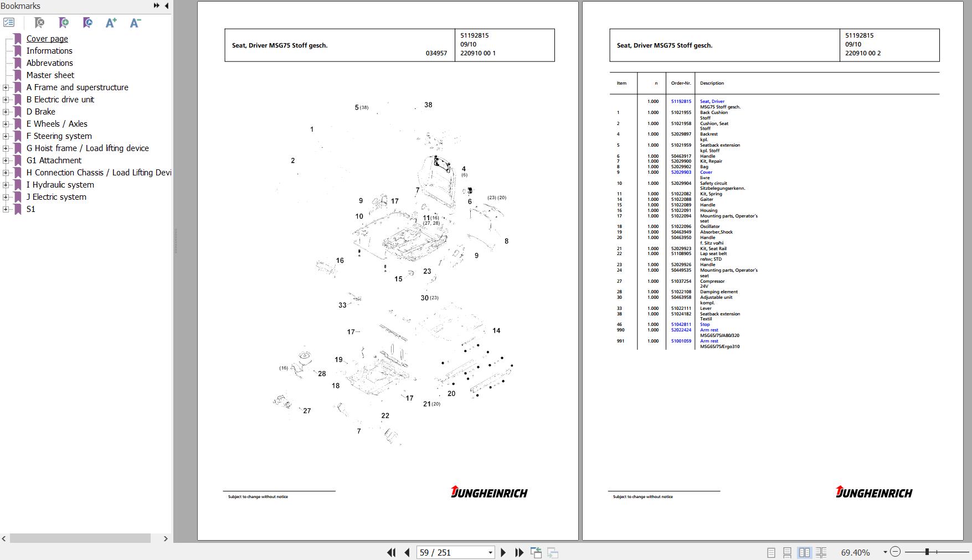The width and height of the screenshot is (972, 560).
Task: Click the previous view navigation icon
Action: tap(536, 552)
